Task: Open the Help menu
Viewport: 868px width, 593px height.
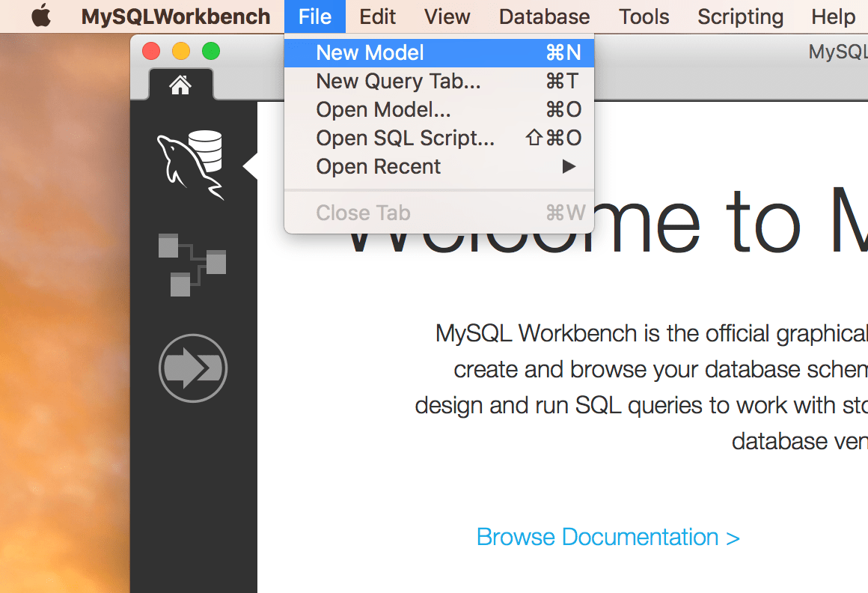Action: point(833,16)
